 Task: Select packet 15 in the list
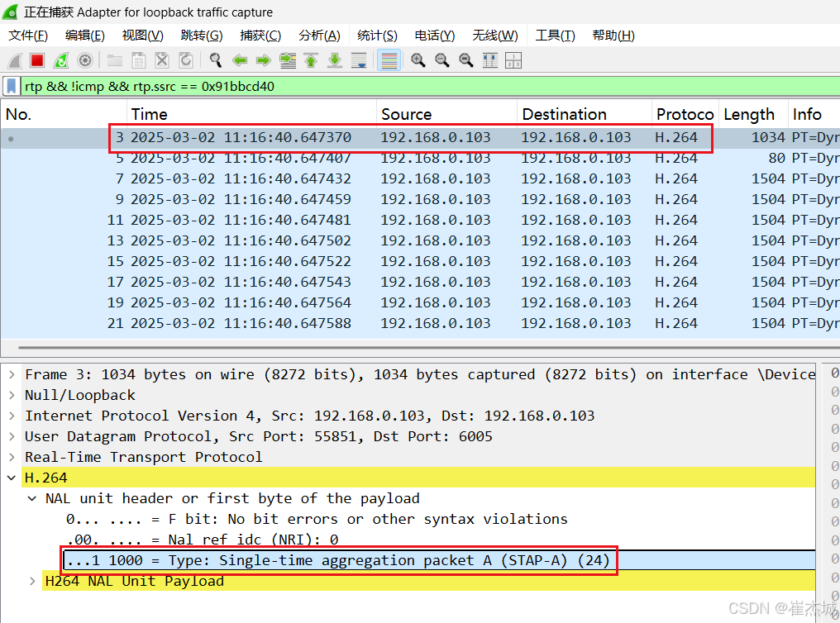[420, 262]
